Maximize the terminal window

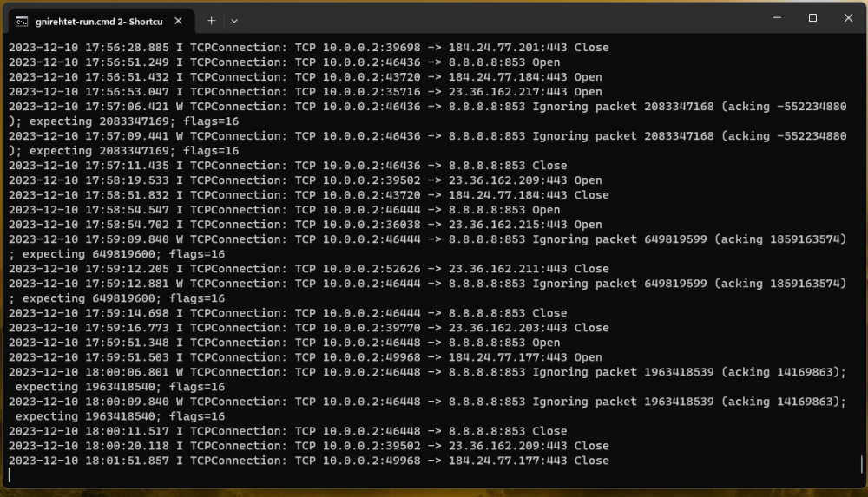tap(812, 18)
